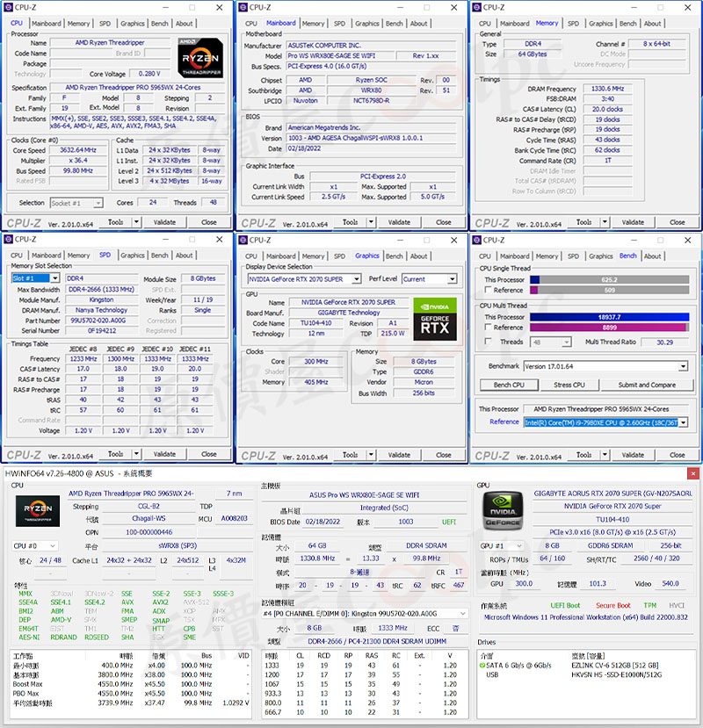Click the CAS# Latency value 20.0 clocks

[607, 109]
